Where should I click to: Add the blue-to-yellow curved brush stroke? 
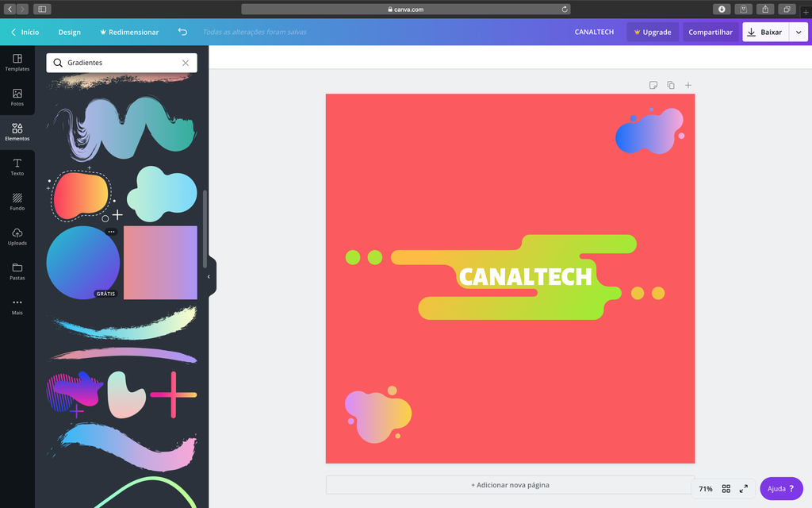(x=124, y=324)
